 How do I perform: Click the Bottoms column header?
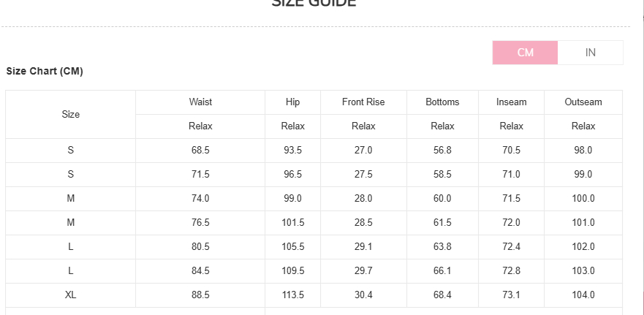pos(442,102)
